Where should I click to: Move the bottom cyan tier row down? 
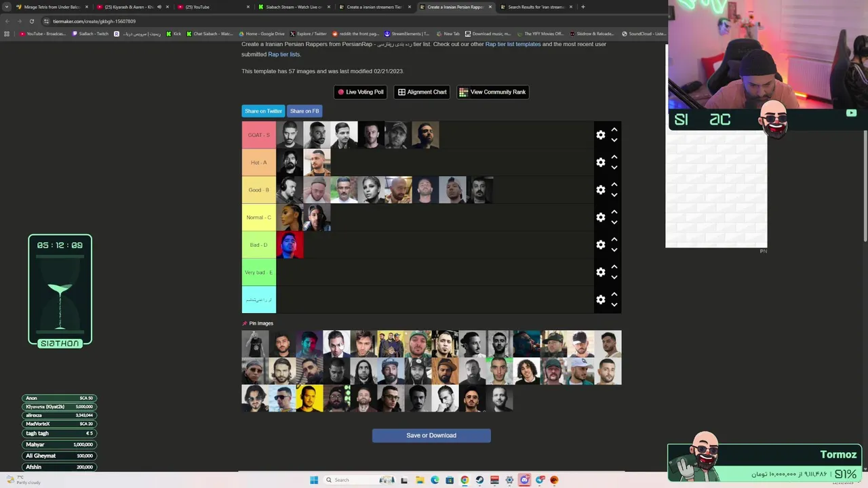(614, 305)
